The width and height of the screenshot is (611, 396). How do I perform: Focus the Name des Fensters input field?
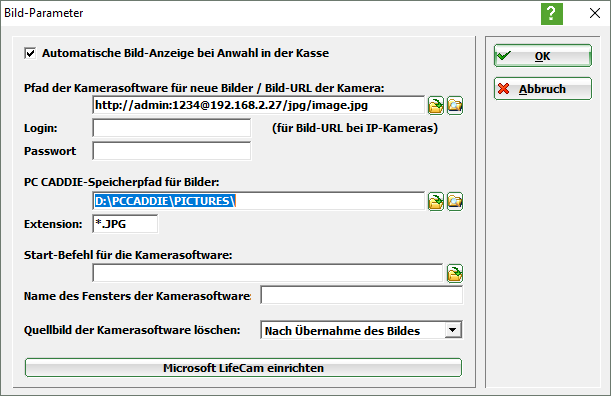362,295
